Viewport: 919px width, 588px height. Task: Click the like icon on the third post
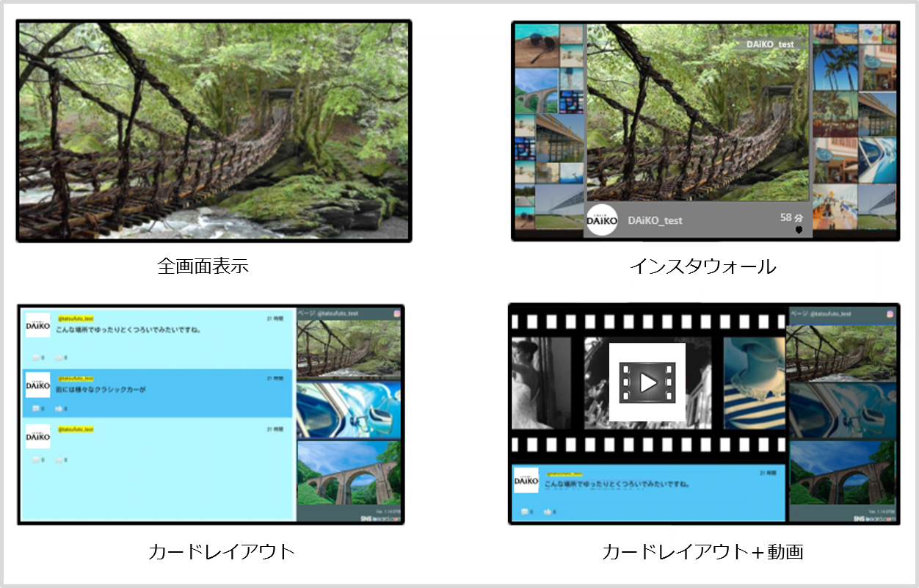(x=59, y=460)
